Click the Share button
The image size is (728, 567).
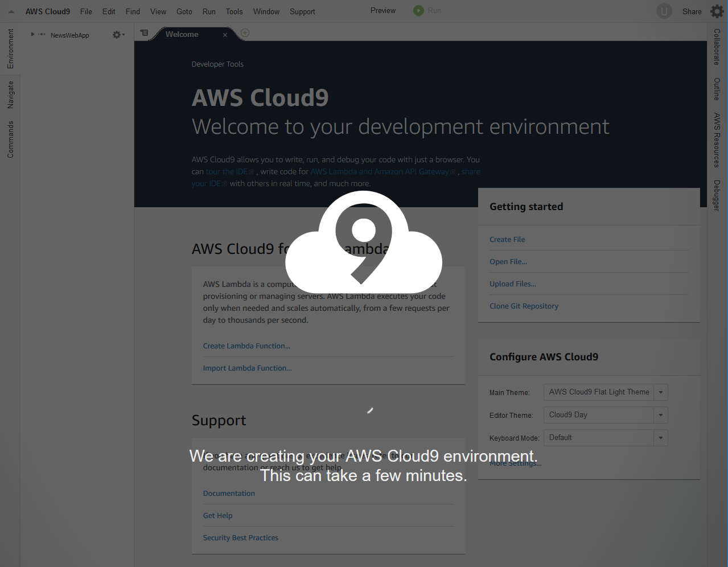pyautogui.click(x=692, y=11)
